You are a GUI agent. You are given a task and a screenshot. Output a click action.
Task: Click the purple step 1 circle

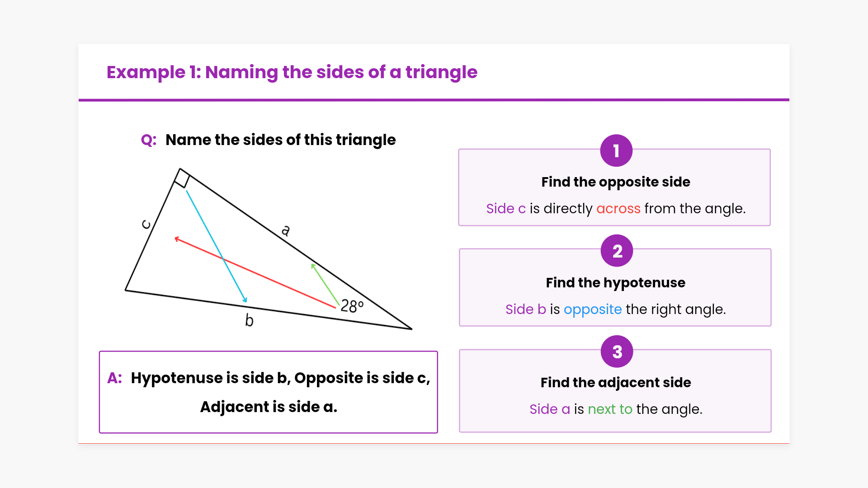616,150
